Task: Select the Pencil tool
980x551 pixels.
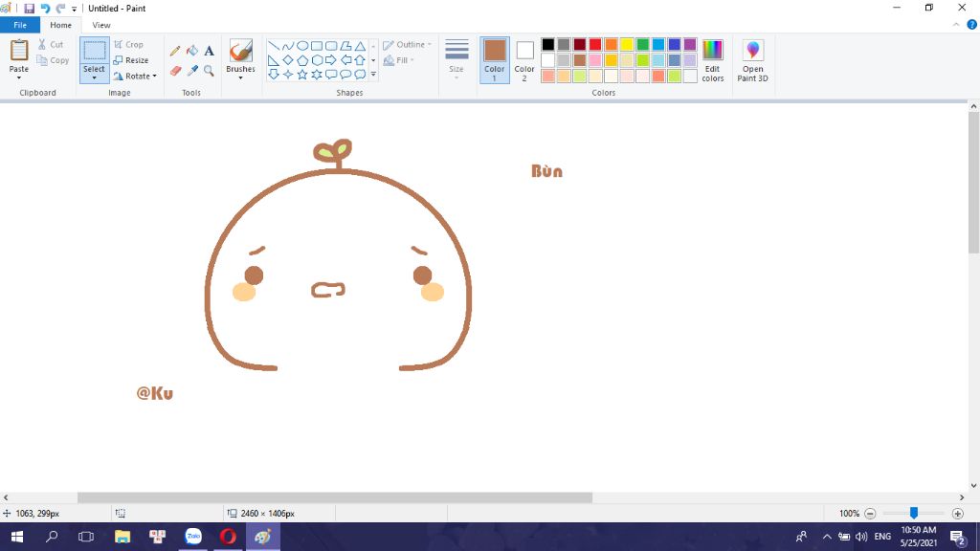Action: [175, 51]
